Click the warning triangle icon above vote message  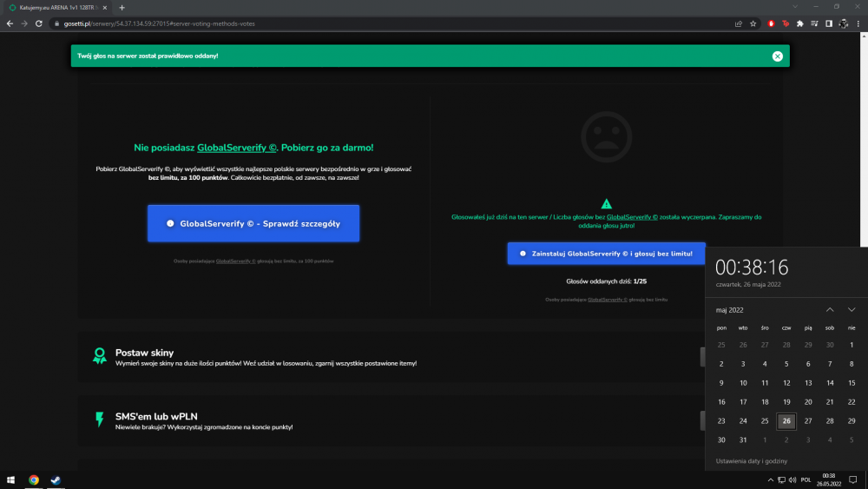[606, 204]
